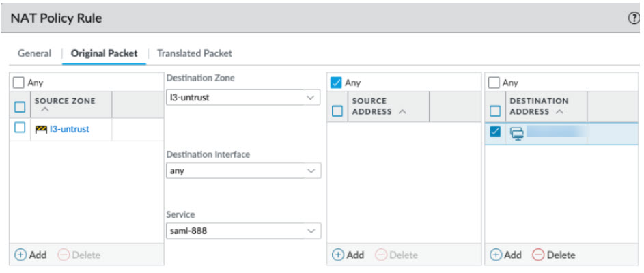Sort by the Source Zone caret icon
Image resolution: width=644 pixels, height=273 pixels.
(x=44, y=109)
